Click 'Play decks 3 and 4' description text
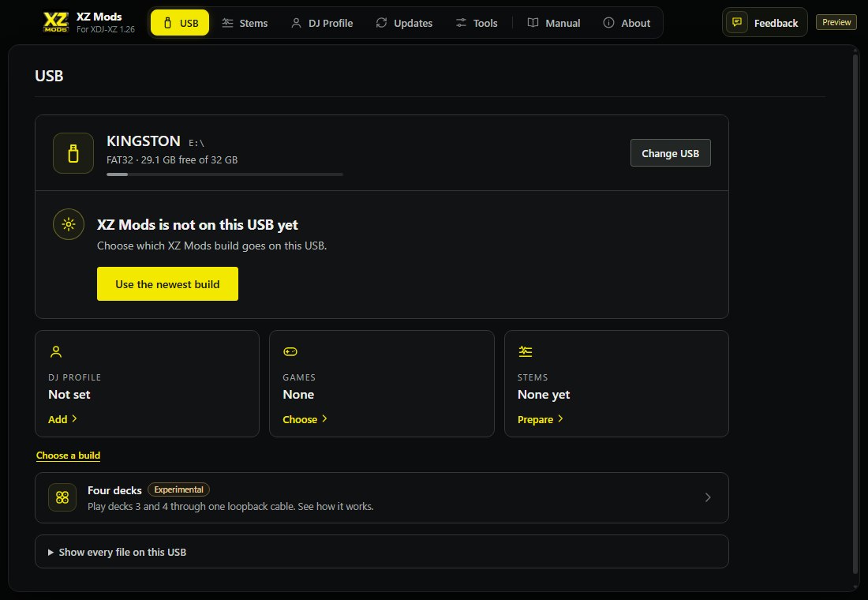The image size is (868, 600). point(230,506)
